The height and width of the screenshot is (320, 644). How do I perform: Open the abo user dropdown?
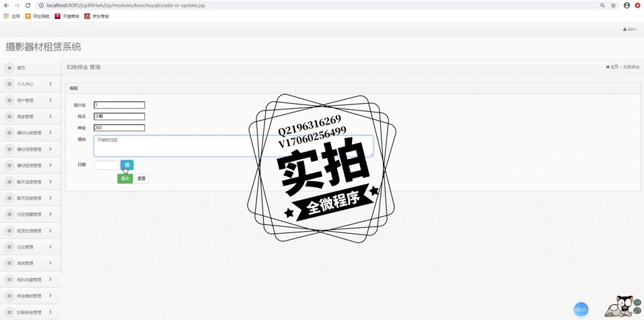(630, 30)
